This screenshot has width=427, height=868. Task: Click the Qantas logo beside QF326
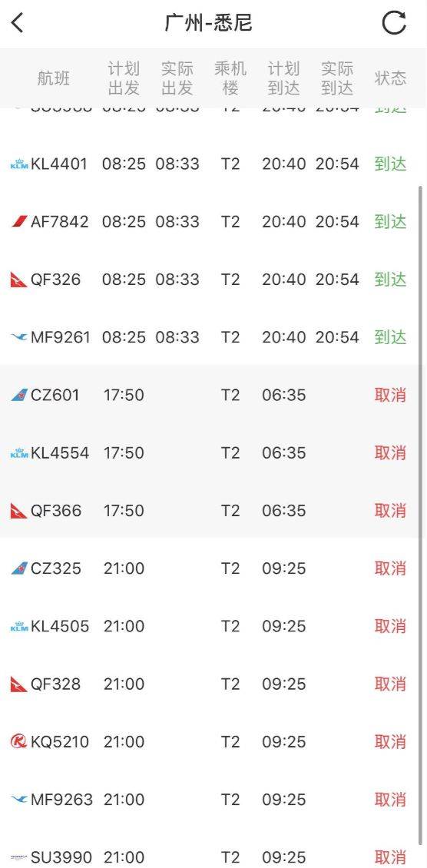point(18,280)
